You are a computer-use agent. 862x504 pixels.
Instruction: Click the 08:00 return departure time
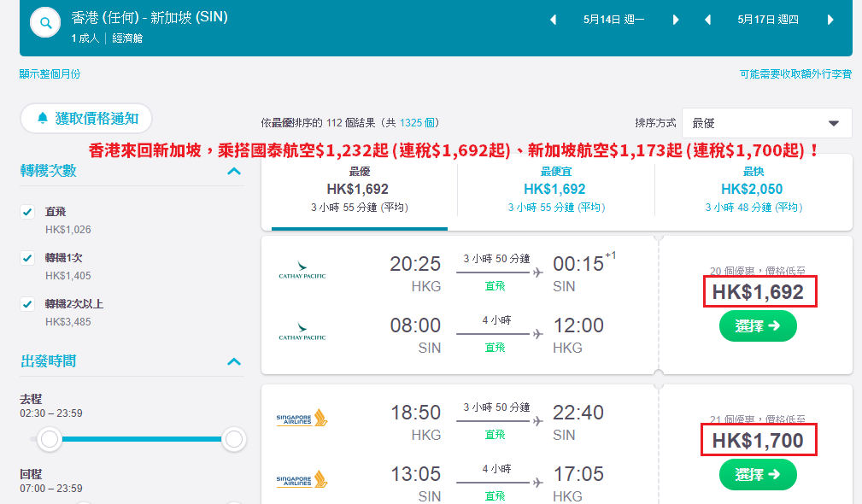click(415, 326)
